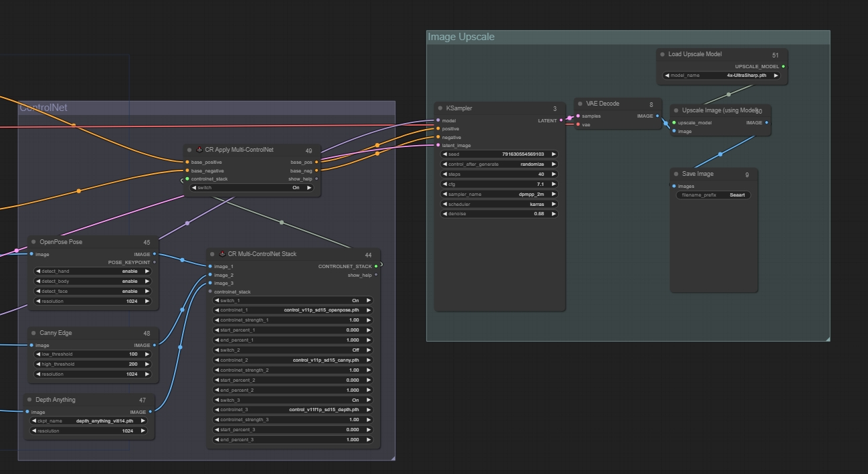This screenshot has height=474, width=868.
Task: Open the scheduler dropdown showing karras
Action: pyautogui.click(x=499, y=204)
